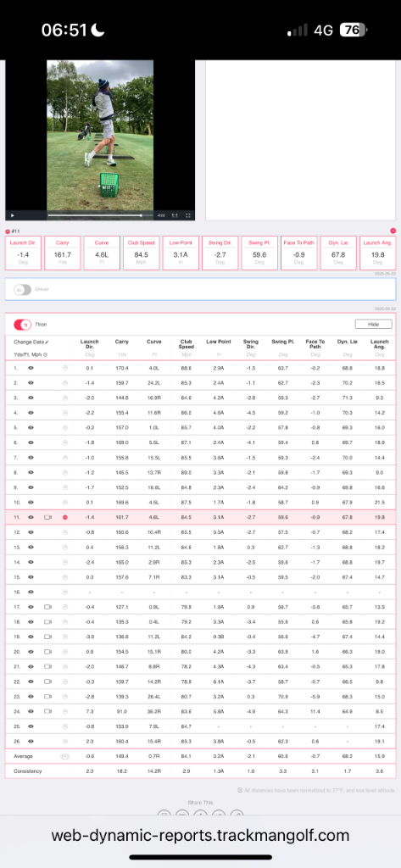
Task: Toggle the 7Iron club switch off
Action: pyautogui.click(x=22, y=325)
